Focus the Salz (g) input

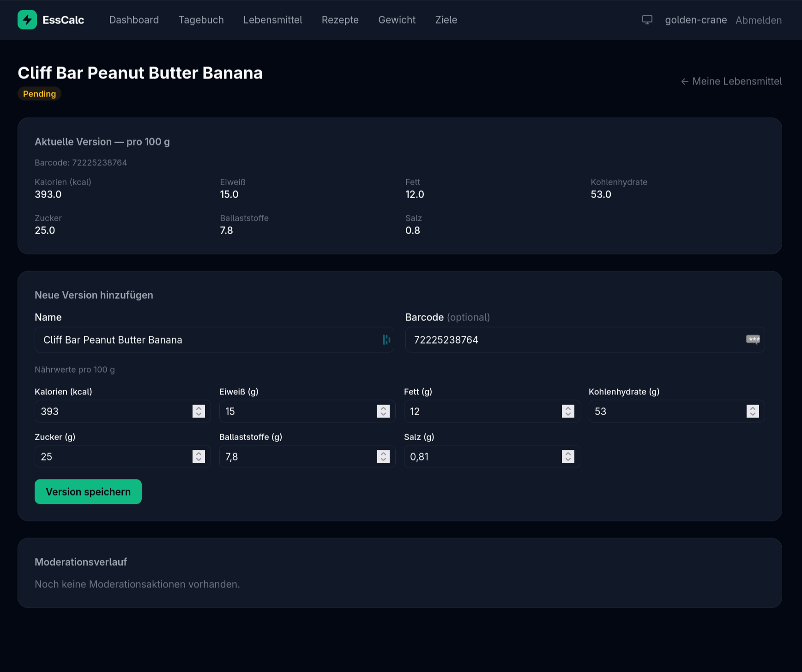tap(492, 456)
